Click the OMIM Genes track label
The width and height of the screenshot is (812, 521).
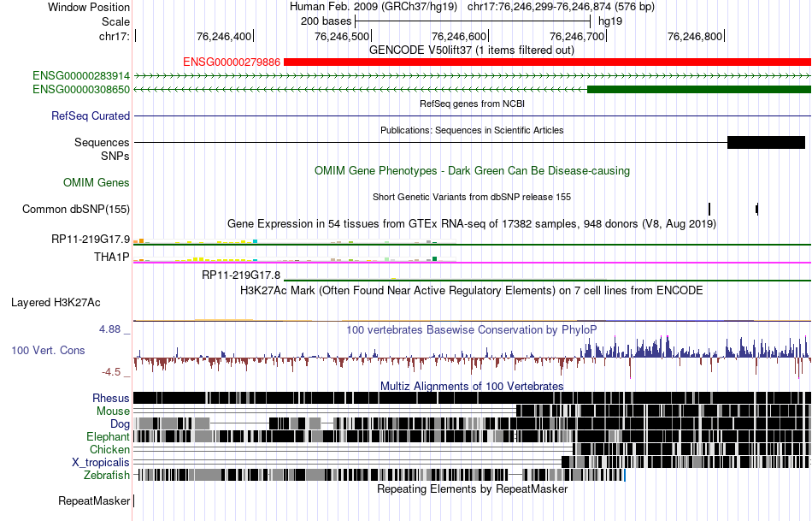point(97,183)
